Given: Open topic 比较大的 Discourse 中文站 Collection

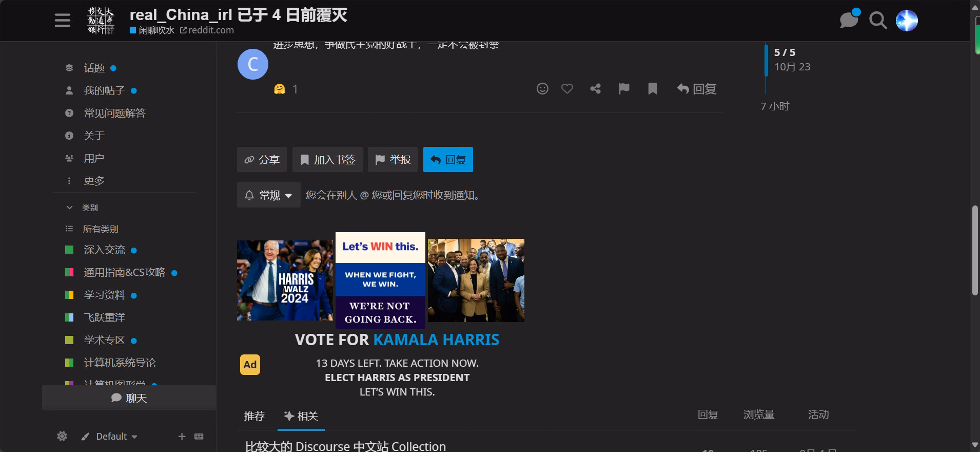Looking at the screenshot, I should click(345, 446).
